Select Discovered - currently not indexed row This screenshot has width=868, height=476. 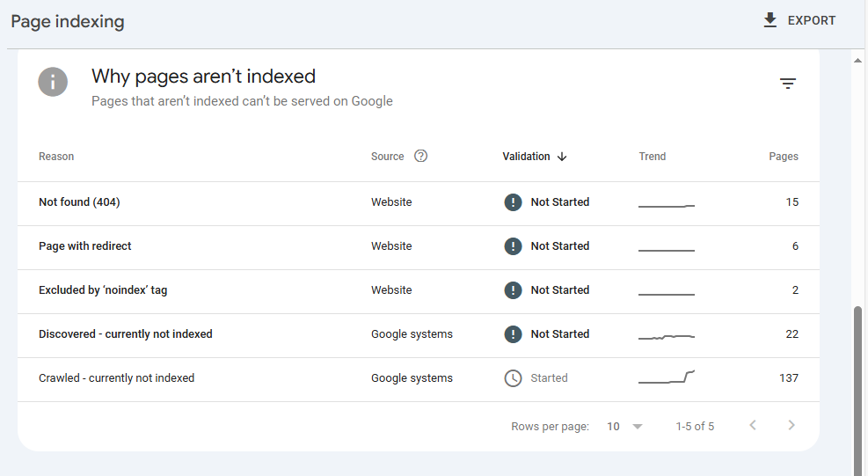[126, 334]
